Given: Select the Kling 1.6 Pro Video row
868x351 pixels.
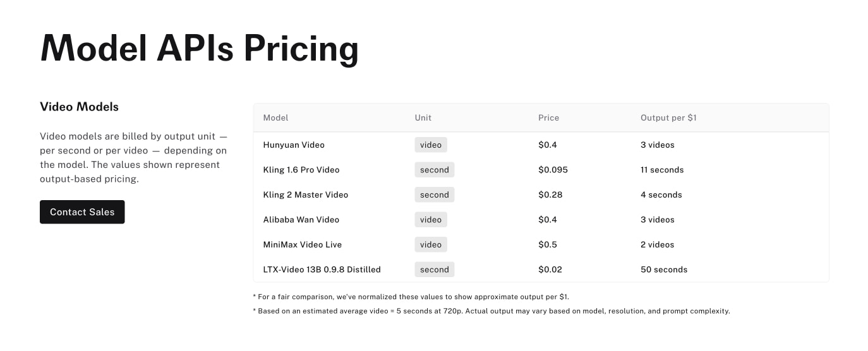Looking at the screenshot, I should (541, 170).
